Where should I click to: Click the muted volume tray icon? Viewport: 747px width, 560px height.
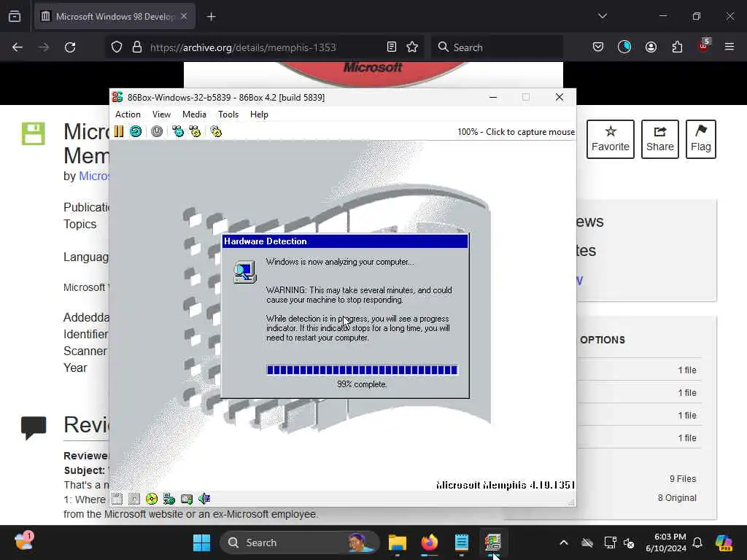pos(629,542)
